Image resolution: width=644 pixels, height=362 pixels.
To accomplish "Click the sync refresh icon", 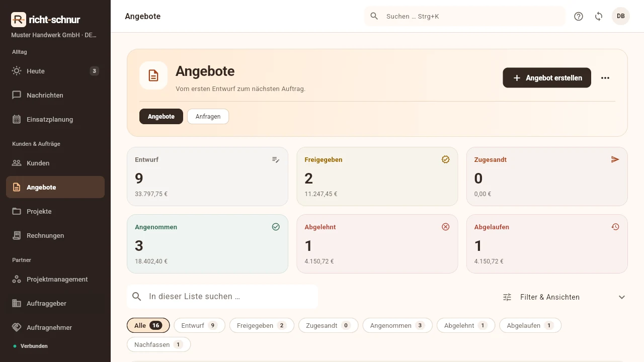I will pyautogui.click(x=599, y=16).
